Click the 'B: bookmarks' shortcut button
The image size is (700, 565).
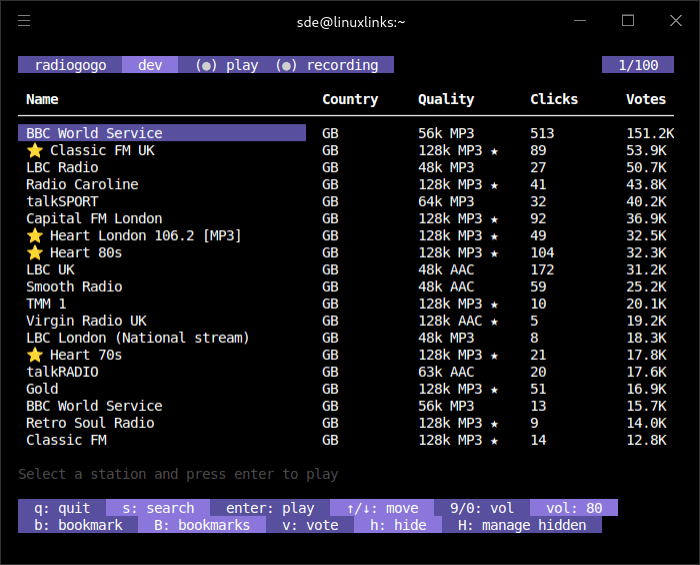[x=202, y=525]
